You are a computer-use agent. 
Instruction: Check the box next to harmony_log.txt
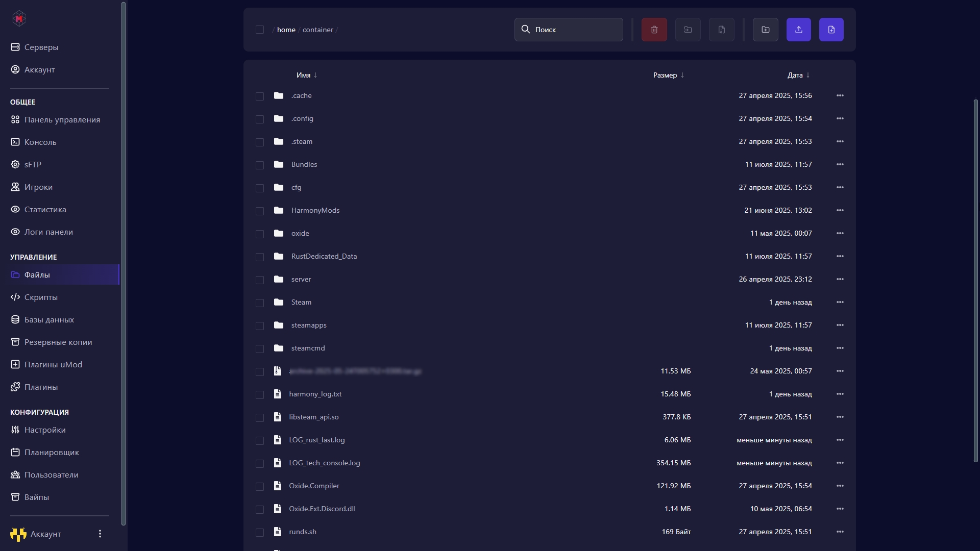point(260,394)
